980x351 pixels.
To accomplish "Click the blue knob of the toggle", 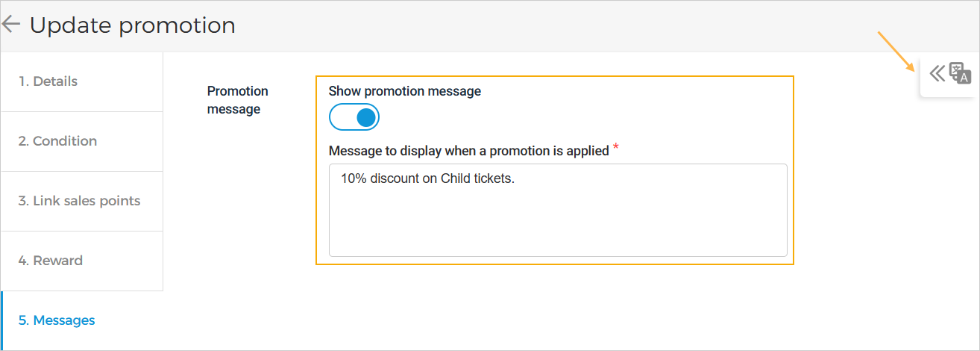I will coord(365,117).
